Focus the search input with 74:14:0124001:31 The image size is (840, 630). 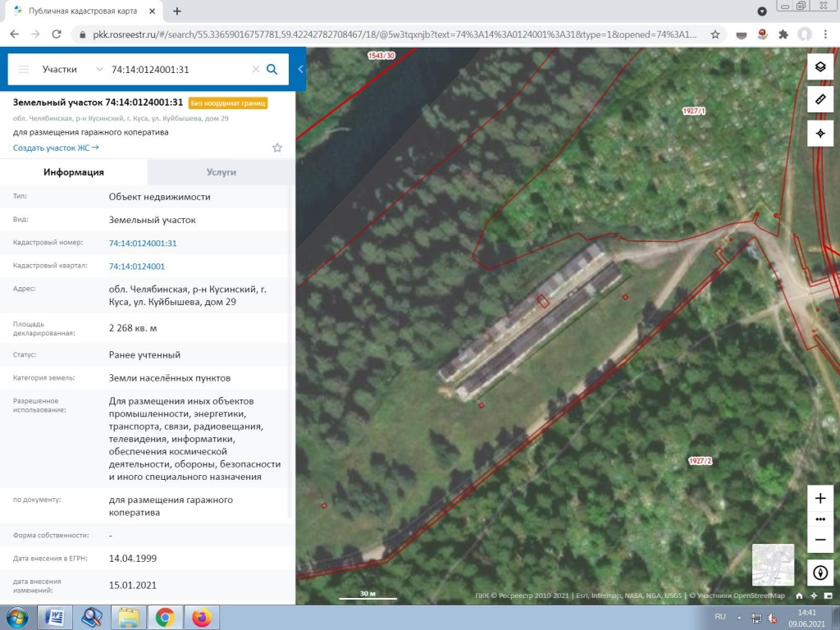pos(178,69)
